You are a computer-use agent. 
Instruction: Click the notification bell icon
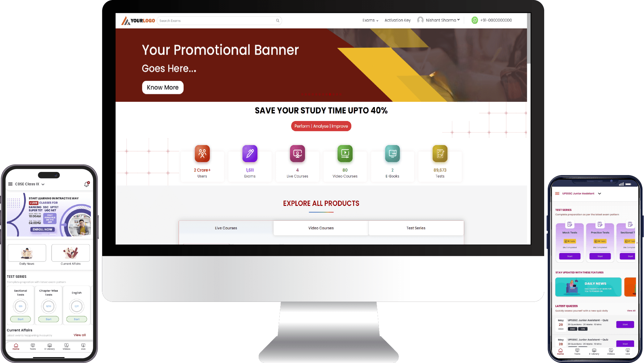click(x=87, y=184)
